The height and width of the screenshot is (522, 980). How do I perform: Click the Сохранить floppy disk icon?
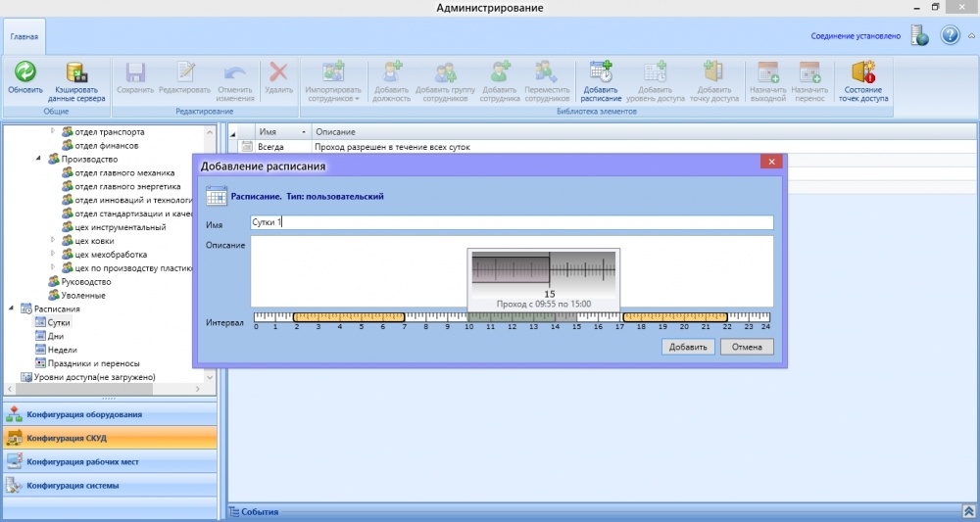coord(135,71)
